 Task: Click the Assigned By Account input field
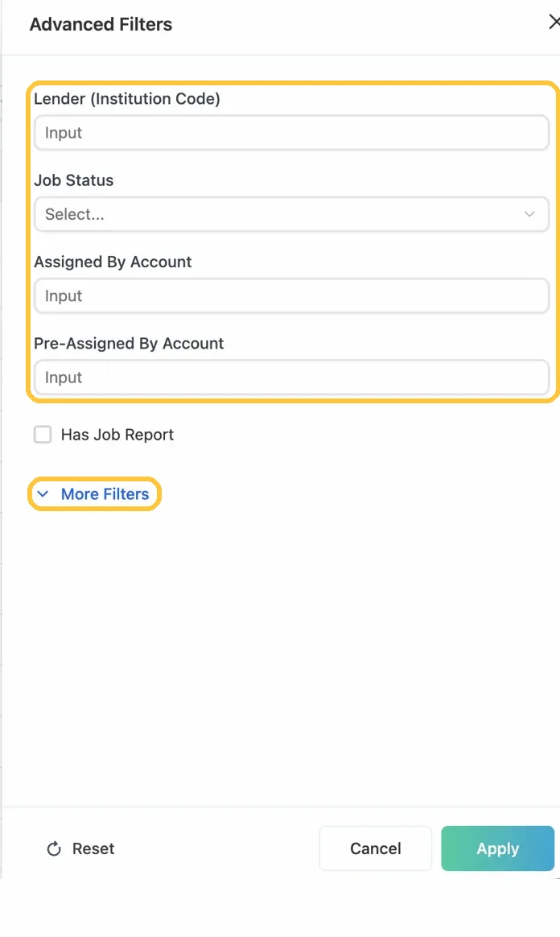(291, 295)
